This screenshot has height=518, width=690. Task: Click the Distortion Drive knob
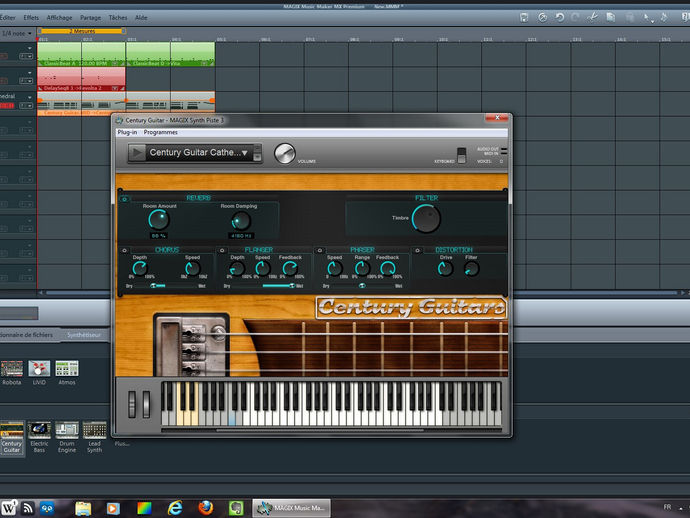click(x=445, y=268)
